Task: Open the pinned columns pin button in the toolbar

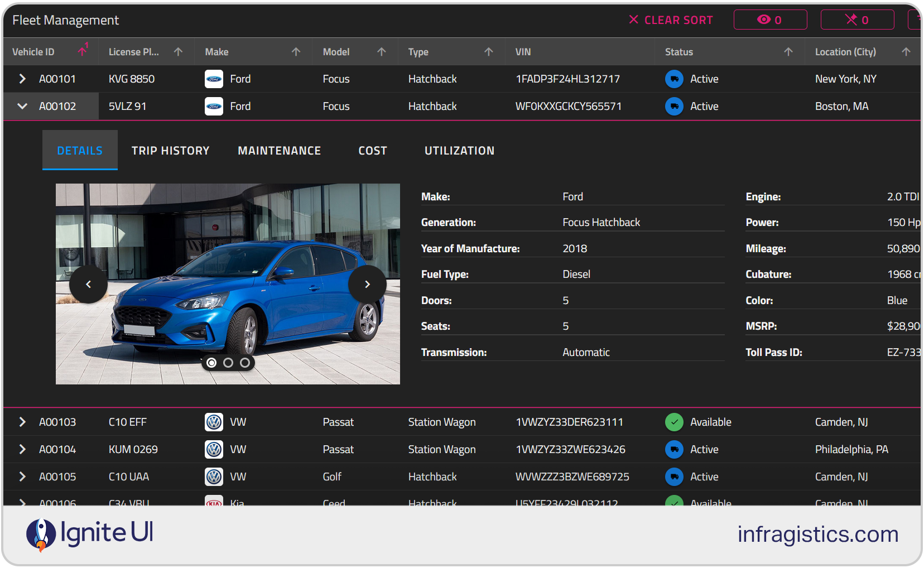Action: [x=858, y=20]
